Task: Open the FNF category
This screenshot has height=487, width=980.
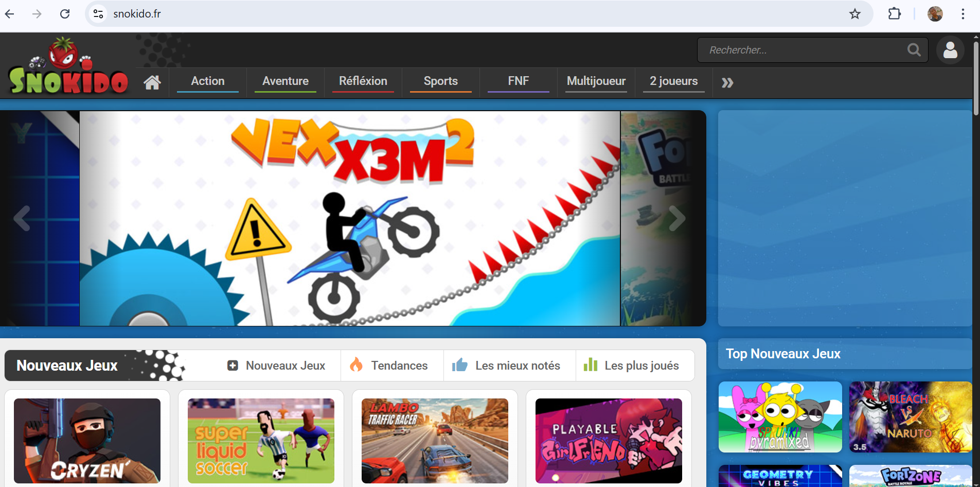Action: (519, 81)
